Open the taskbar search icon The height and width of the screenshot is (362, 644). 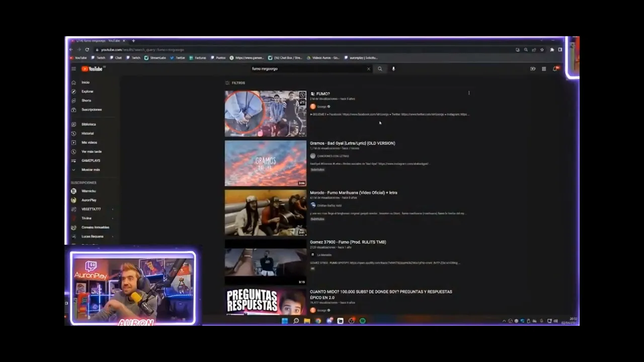[296, 321]
